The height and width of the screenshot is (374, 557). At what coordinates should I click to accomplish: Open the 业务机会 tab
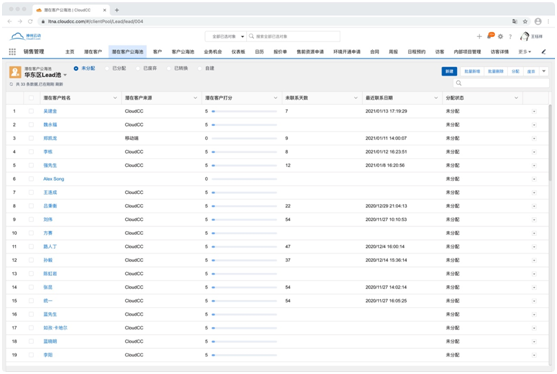coord(213,52)
